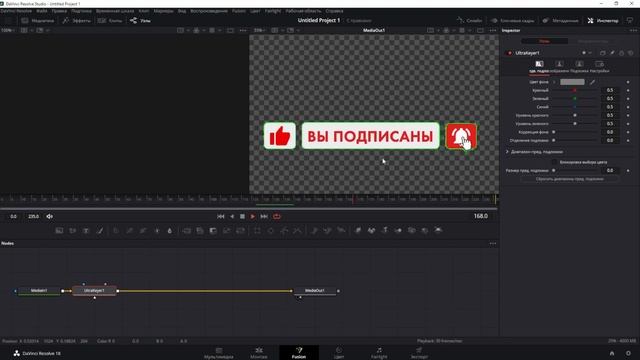Screen dimensions: 640x360
Task: Toggle the Инспектор panel button
Action: pyautogui.click(x=603, y=20)
